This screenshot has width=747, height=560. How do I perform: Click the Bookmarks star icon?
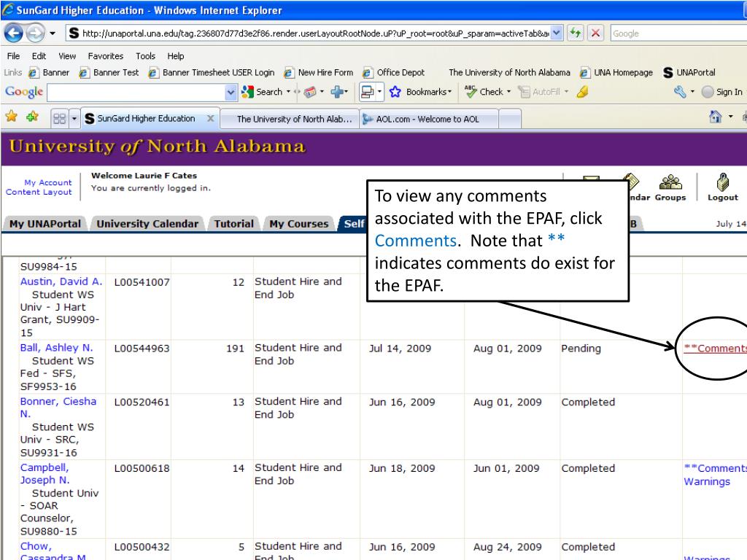395,92
